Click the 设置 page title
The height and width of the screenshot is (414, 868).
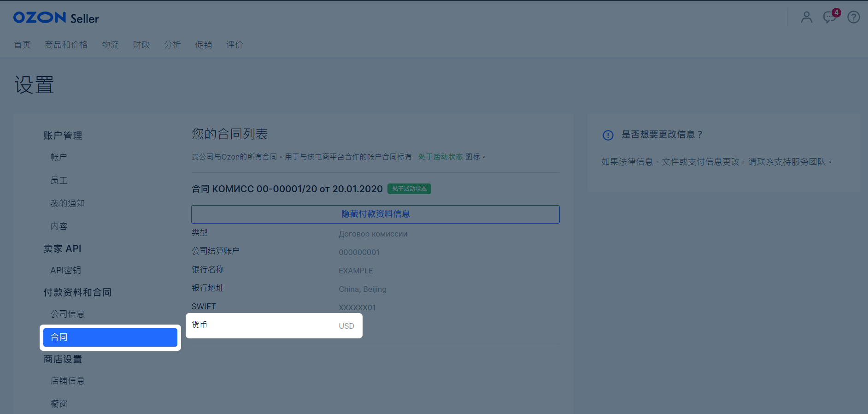(34, 85)
